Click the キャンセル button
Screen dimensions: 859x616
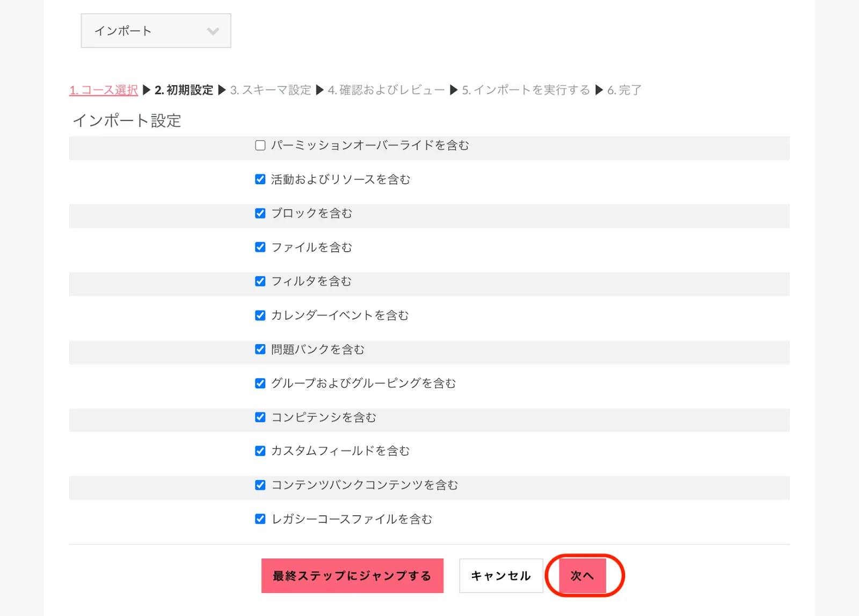point(501,576)
